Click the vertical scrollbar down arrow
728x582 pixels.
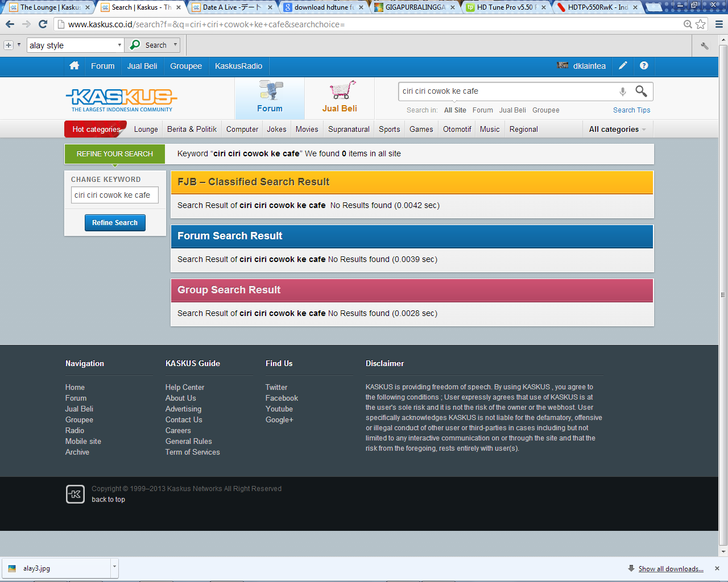723,551
